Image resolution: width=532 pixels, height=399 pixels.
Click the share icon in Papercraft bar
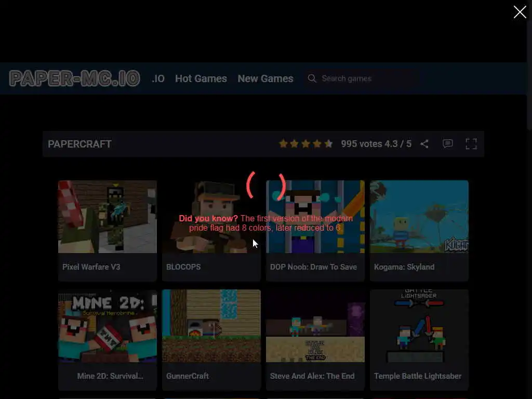[x=424, y=144]
